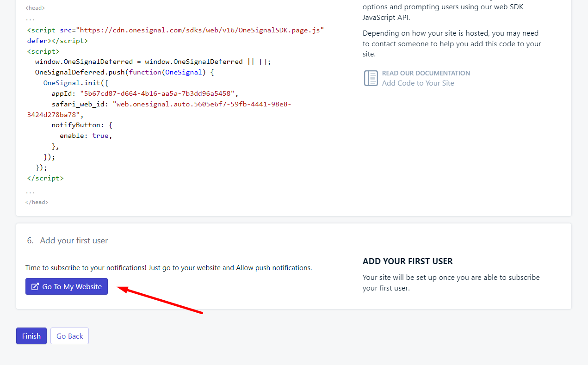Click the opening <head> tag text
This screenshot has width=588, height=365.
(x=35, y=8)
